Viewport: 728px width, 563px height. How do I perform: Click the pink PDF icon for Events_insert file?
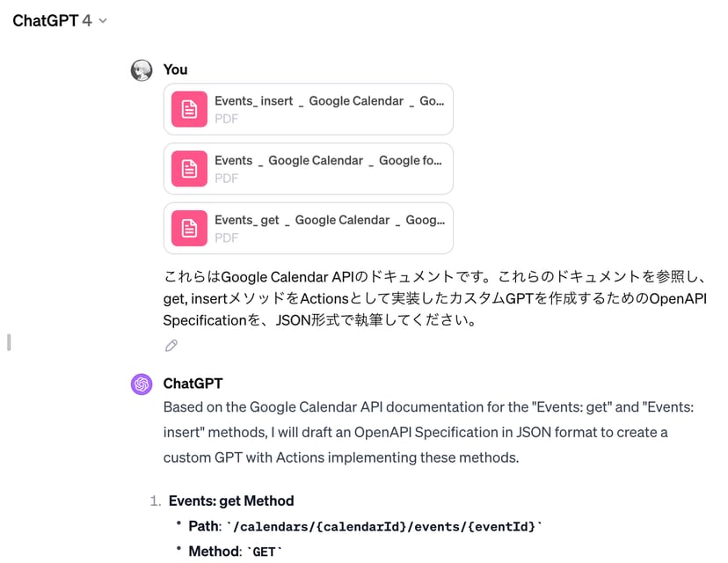tap(189, 109)
